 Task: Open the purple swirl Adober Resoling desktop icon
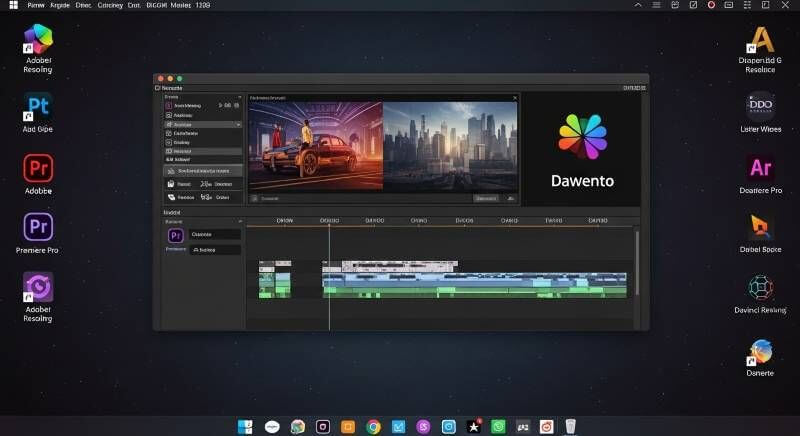pyautogui.click(x=38, y=287)
